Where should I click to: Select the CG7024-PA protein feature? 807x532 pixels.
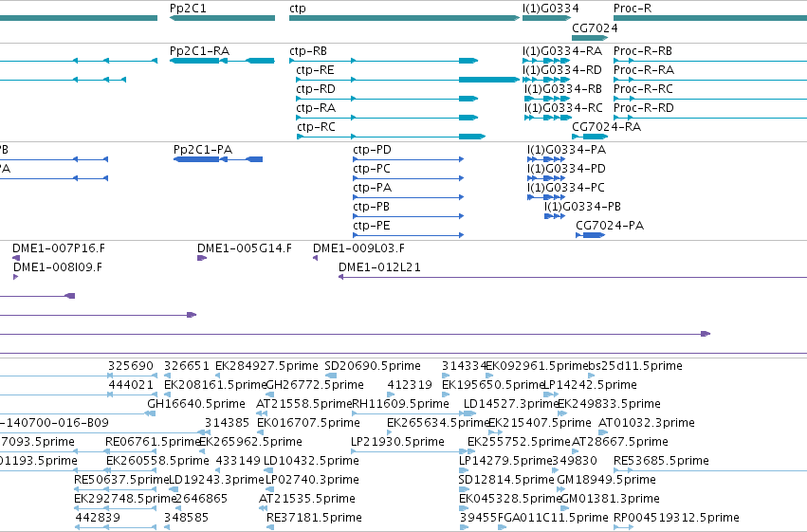pyautogui.click(x=591, y=235)
